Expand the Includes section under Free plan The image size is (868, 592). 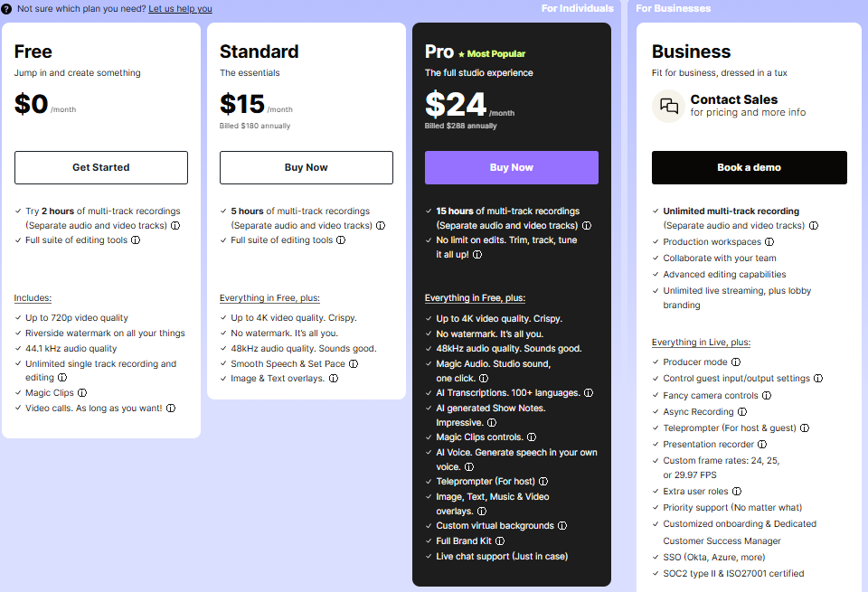(x=32, y=297)
